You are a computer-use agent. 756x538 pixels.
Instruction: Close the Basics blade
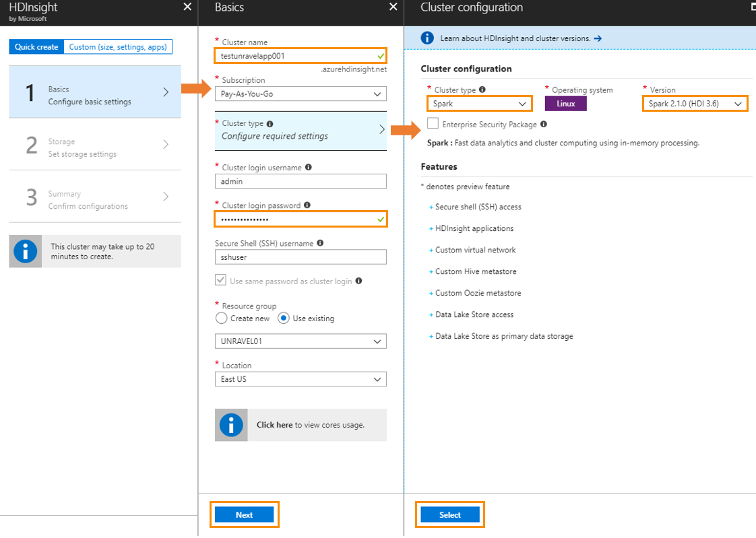tap(393, 7)
